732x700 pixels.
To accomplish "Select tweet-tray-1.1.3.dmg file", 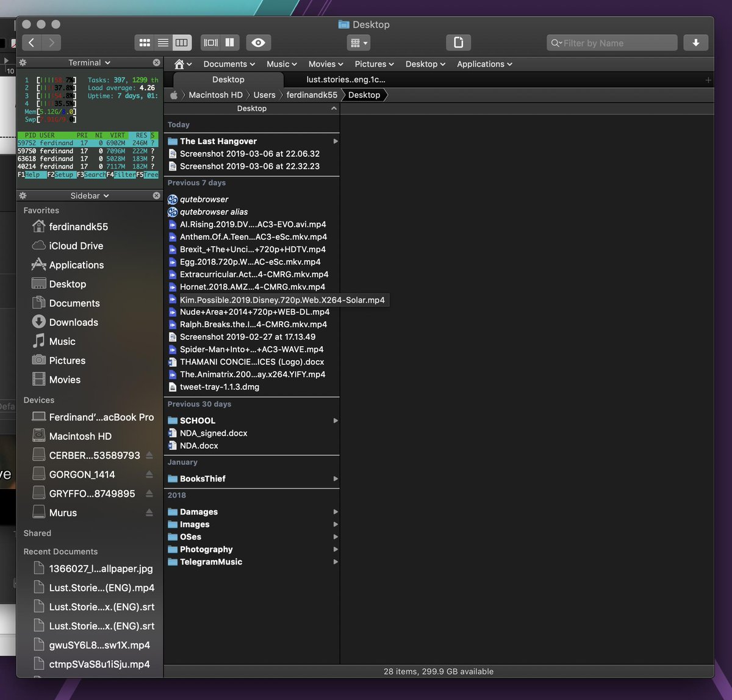I will coord(252,387).
